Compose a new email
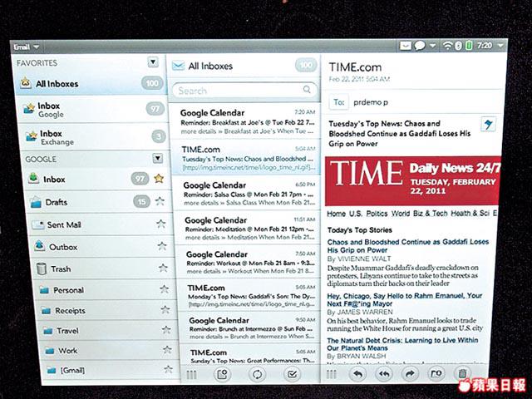The width and height of the screenshot is (532, 399). tap(222, 375)
